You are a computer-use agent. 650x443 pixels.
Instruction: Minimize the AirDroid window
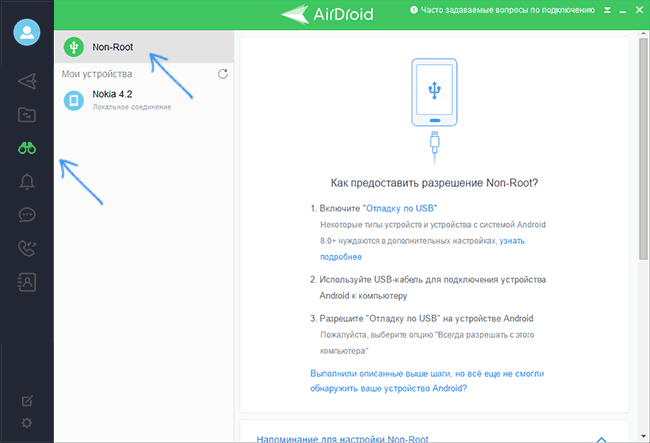point(623,11)
